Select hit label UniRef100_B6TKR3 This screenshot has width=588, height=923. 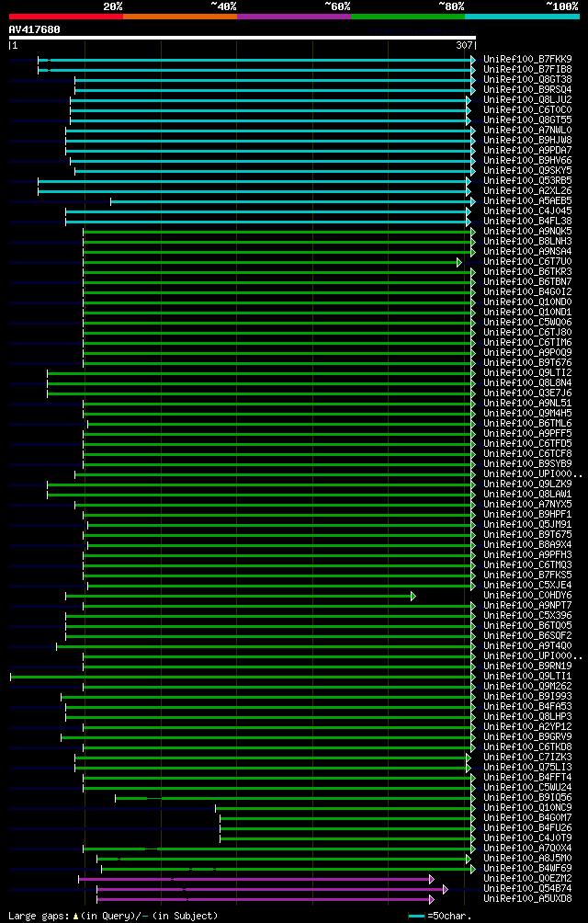[x=527, y=272]
